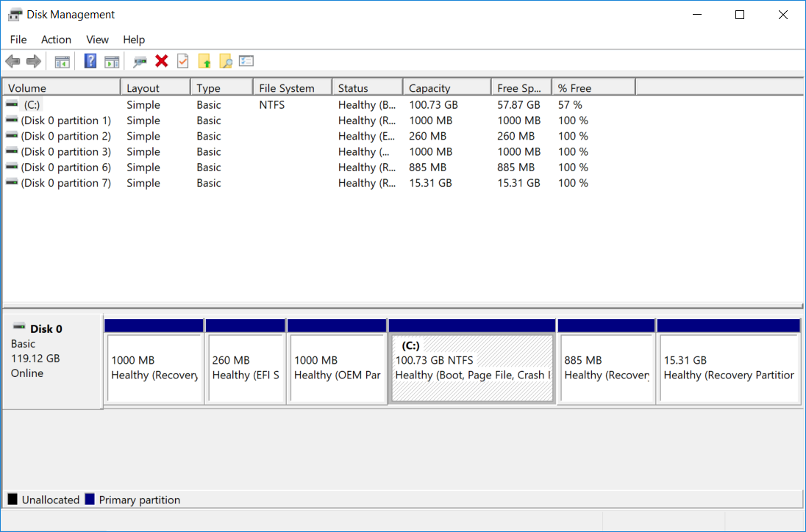806x532 pixels.
Task: Click the '57 %' free cell
Action: click(x=570, y=105)
